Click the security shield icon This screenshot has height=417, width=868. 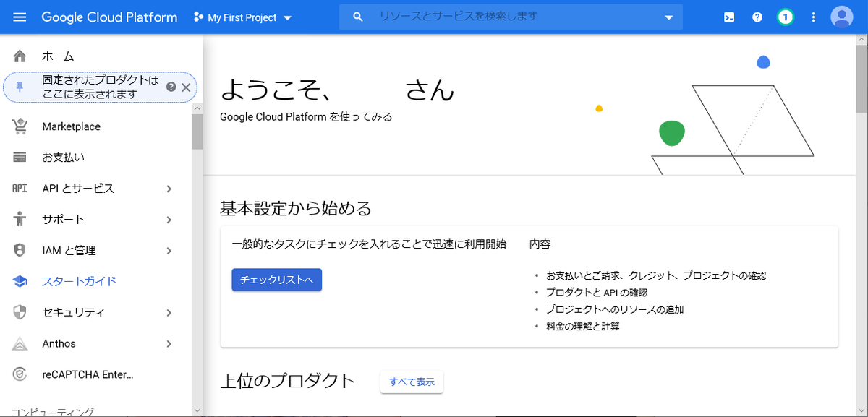pos(20,313)
